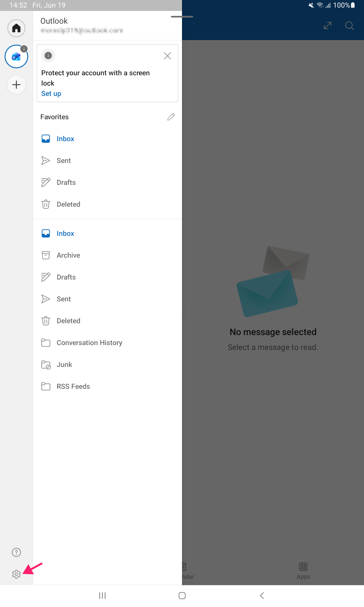
Task: Tap the Favorites section heading
Action: tap(55, 117)
